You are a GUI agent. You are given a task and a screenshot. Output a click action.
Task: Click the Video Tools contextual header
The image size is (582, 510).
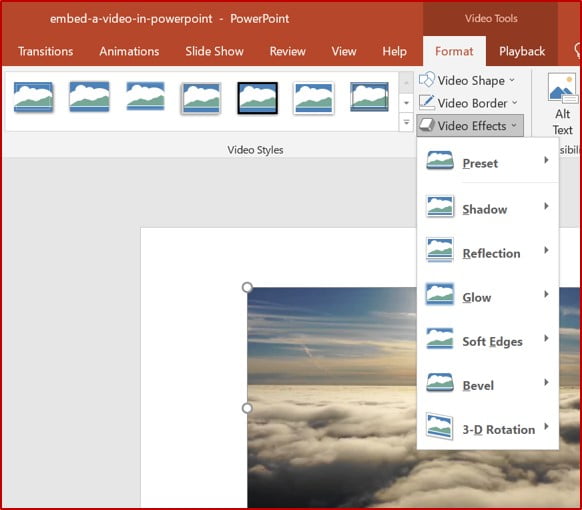point(491,19)
